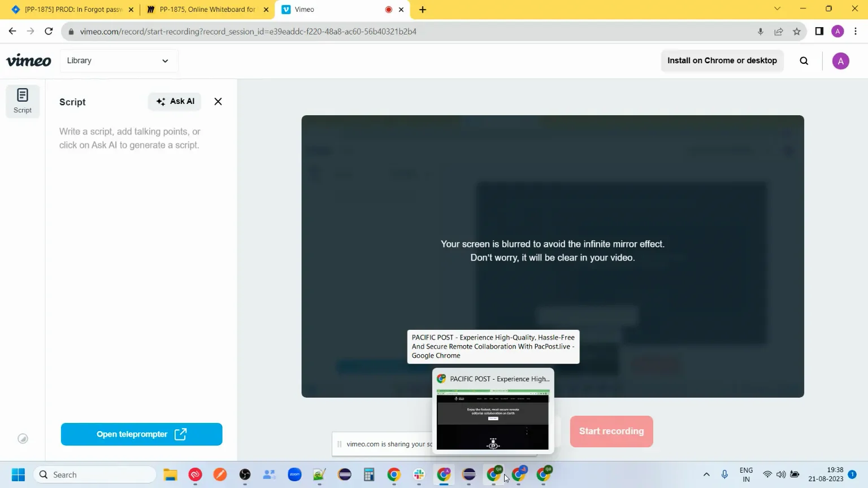The width and height of the screenshot is (868, 488).
Task: Open Vimeo account avatar menu
Action: [x=841, y=61]
